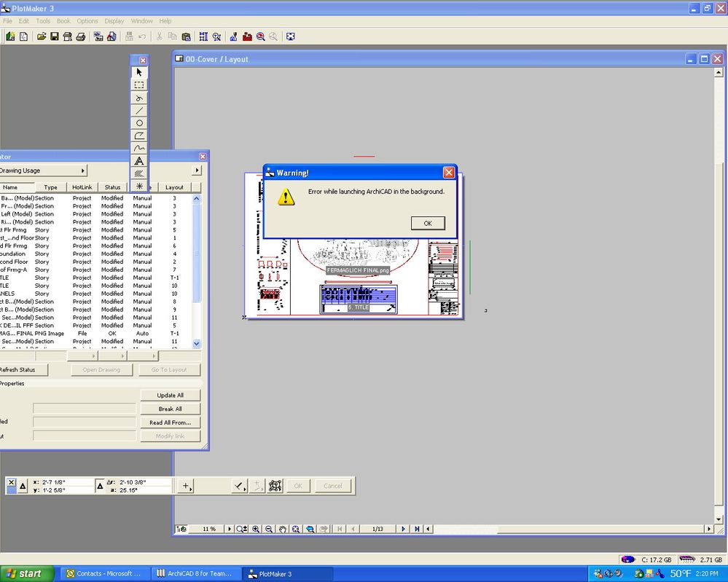Sort drawings by the Layout column header
728x582 pixels.
point(174,187)
